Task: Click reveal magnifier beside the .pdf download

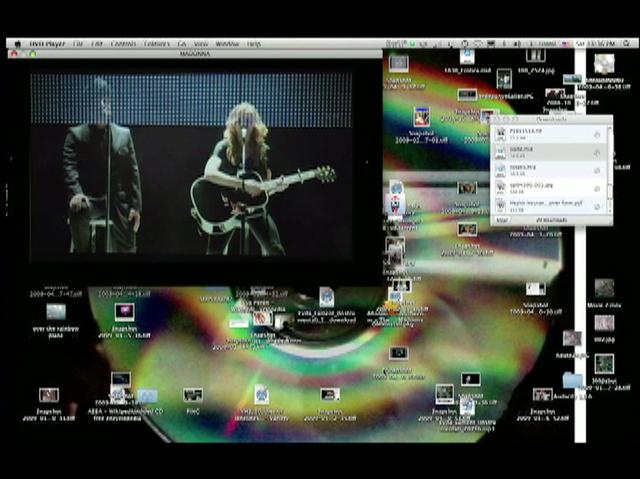Action: click(x=597, y=207)
